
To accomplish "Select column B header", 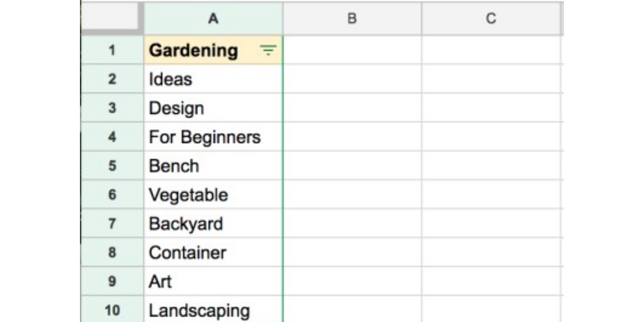I will pos(352,19).
